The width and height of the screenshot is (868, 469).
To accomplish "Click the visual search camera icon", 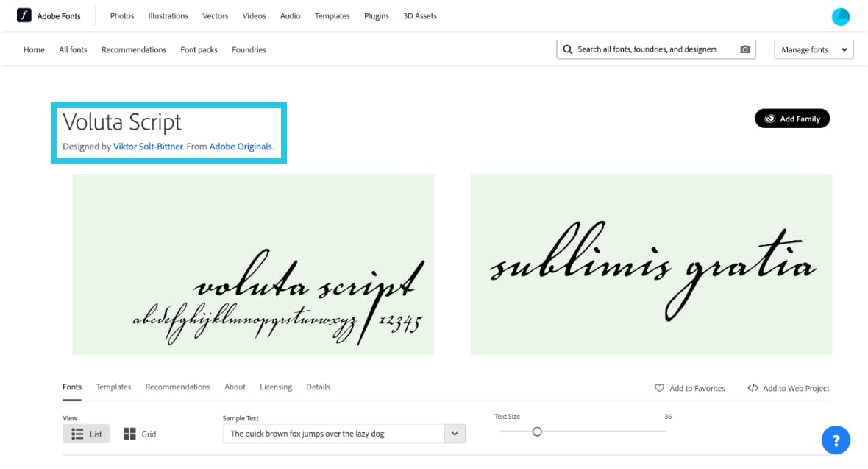I will [745, 49].
